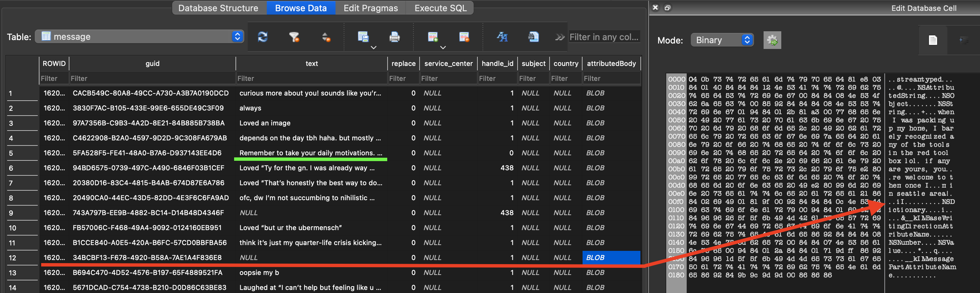Click the 'Filter in any column' search field
The height and width of the screenshot is (293, 980).
(x=603, y=37)
